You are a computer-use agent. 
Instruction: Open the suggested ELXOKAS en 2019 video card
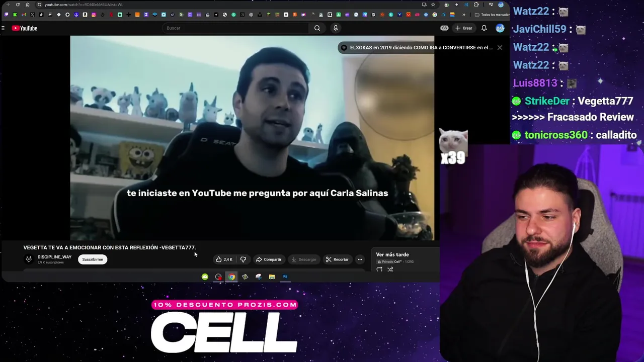pyautogui.click(x=417, y=47)
